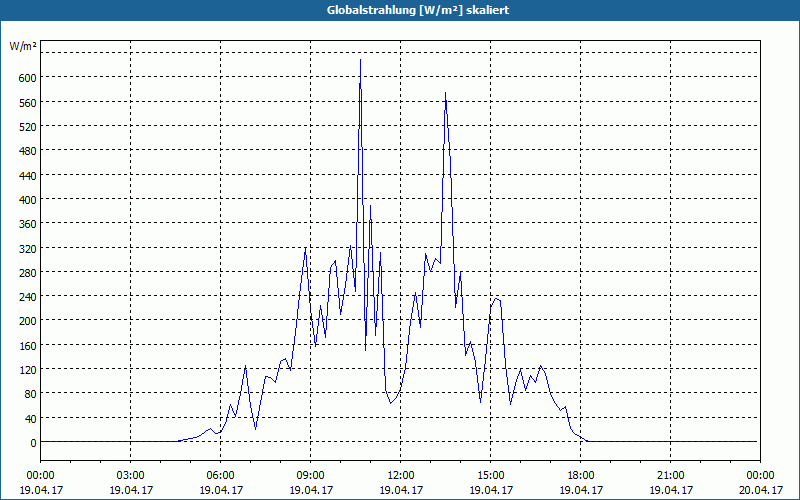Click the 12:00 time axis label

(x=401, y=476)
